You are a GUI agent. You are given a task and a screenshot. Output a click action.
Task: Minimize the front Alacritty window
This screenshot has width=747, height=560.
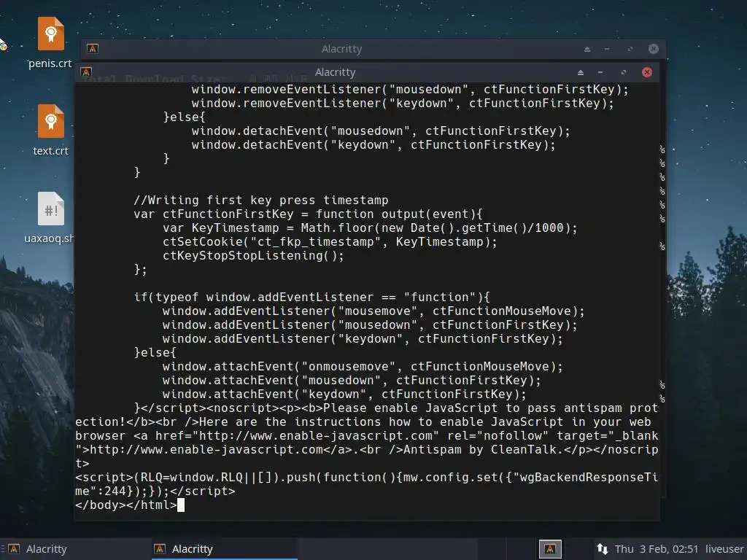(x=600, y=72)
